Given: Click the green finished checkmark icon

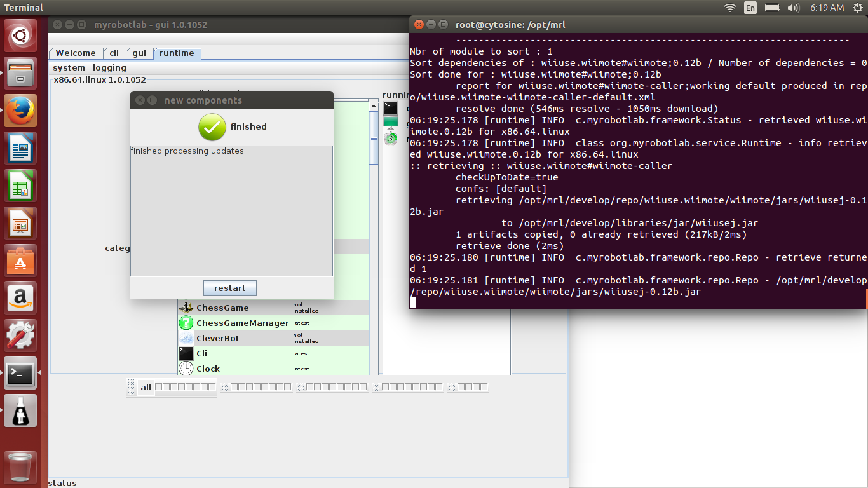Looking at the screenshot, I should pos(212,127).
